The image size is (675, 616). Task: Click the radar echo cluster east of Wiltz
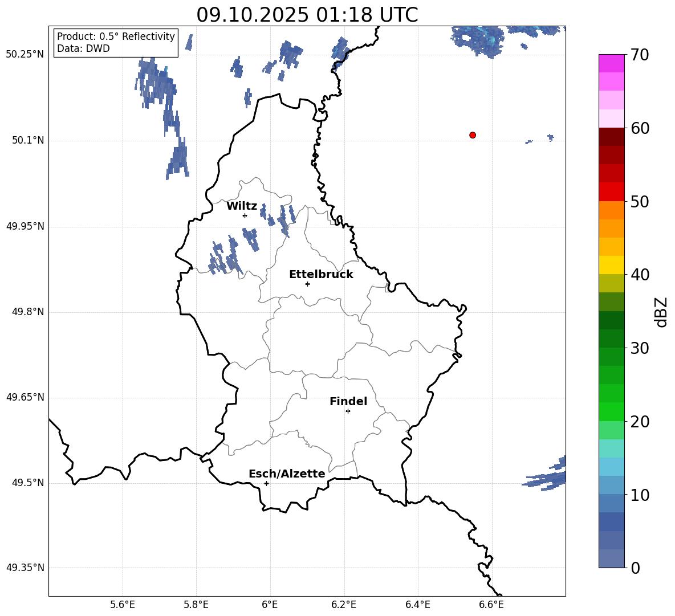tap(278, 219)
